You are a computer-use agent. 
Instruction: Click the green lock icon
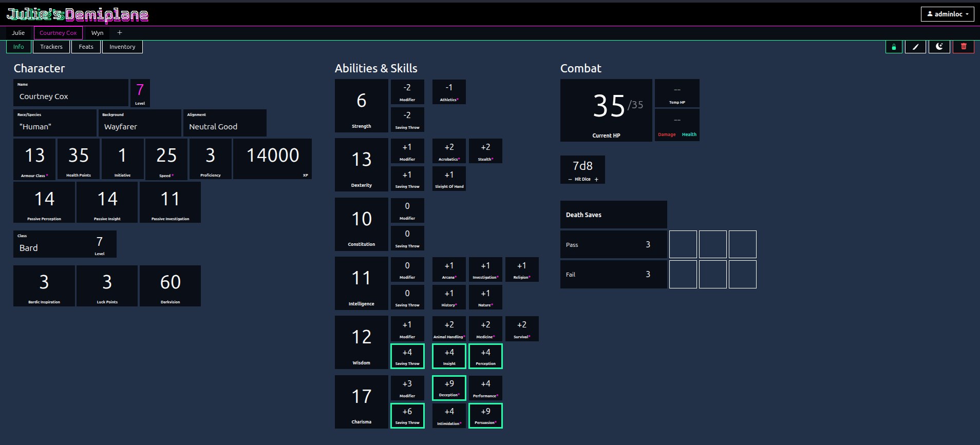click(894, 47)
